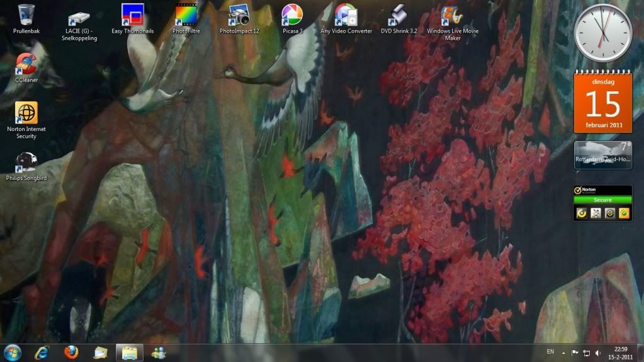
Task: Click first Norton gadget yellow icon
Action: click(x=582, y=213)
